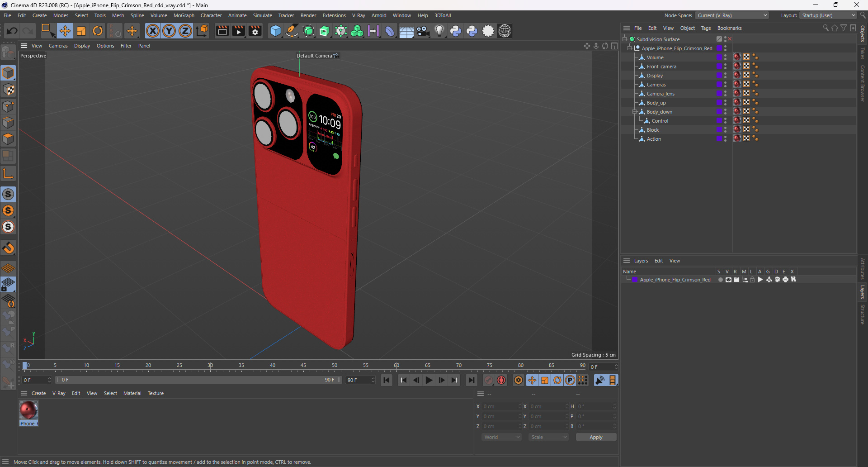Image resolution: width=868 pixels, height=467 pixels.
Task: Collapse the Subdivision Surface tree node
Action: (625, 39)
